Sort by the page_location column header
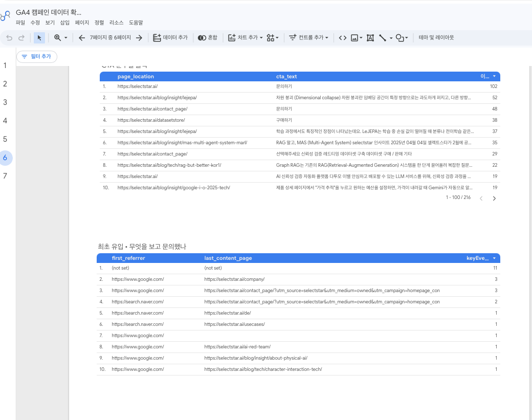 point(136,77)
